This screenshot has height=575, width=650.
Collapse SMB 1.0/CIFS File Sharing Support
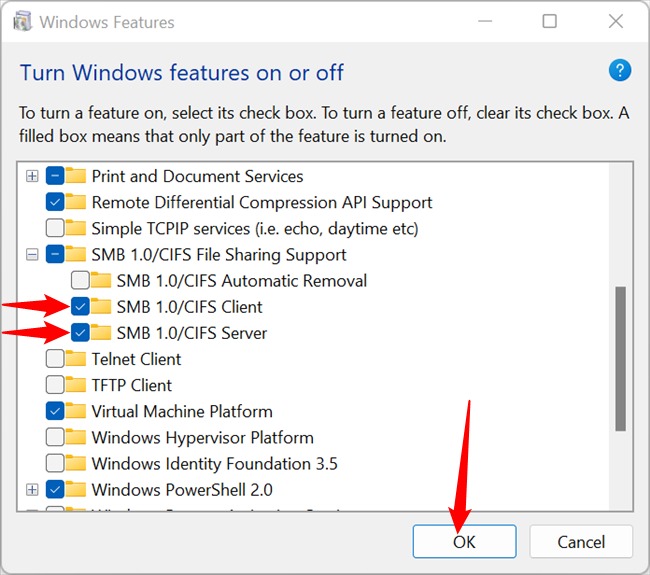coord(33,255)
